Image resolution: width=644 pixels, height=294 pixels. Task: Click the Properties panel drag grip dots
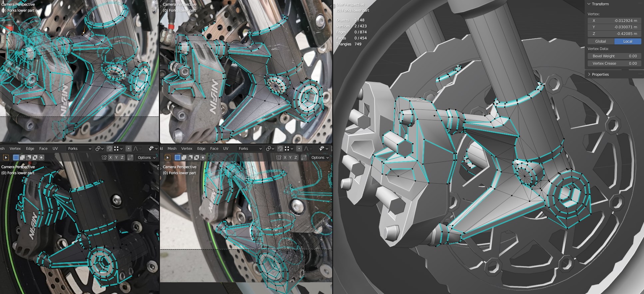[x=640, y=74]
